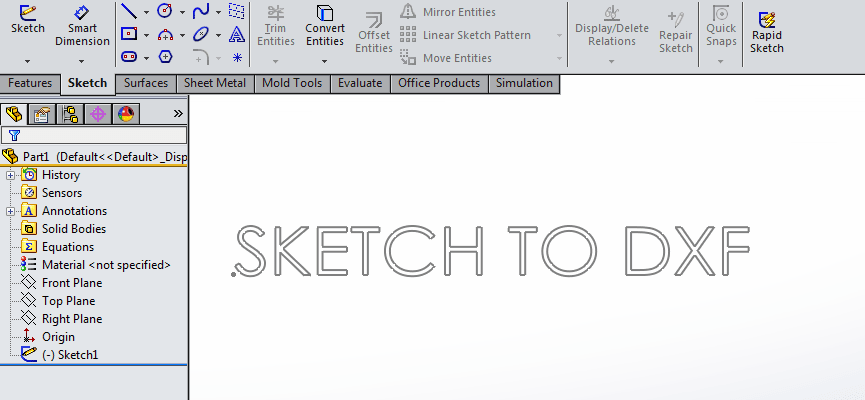Activate the sketch Text tool
The height and width of the screenshot is (400, 865).
[236, 34]
